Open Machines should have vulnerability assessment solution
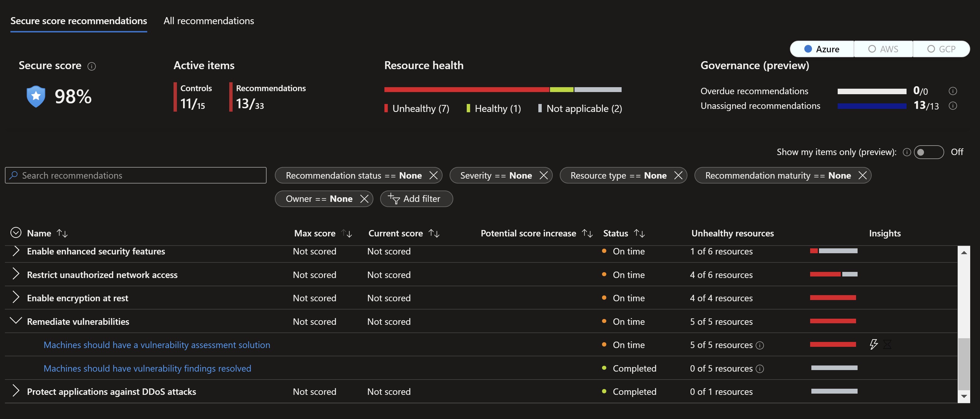Image resolution: width=980 pixels, height=419 pixels. (157, 344)
